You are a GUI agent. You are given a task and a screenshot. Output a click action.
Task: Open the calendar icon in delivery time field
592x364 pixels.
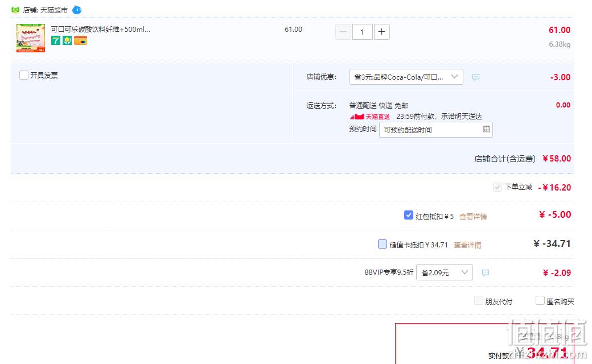click(x=486, y=129)
